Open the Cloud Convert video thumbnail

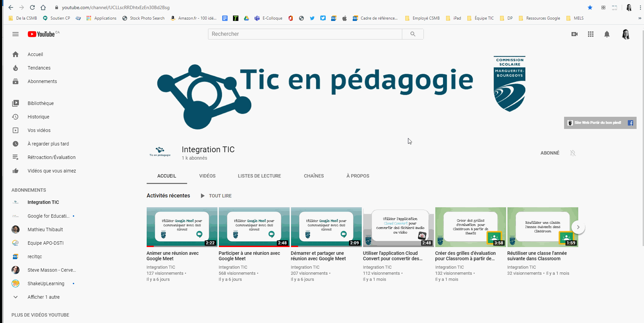pos(399,227)
